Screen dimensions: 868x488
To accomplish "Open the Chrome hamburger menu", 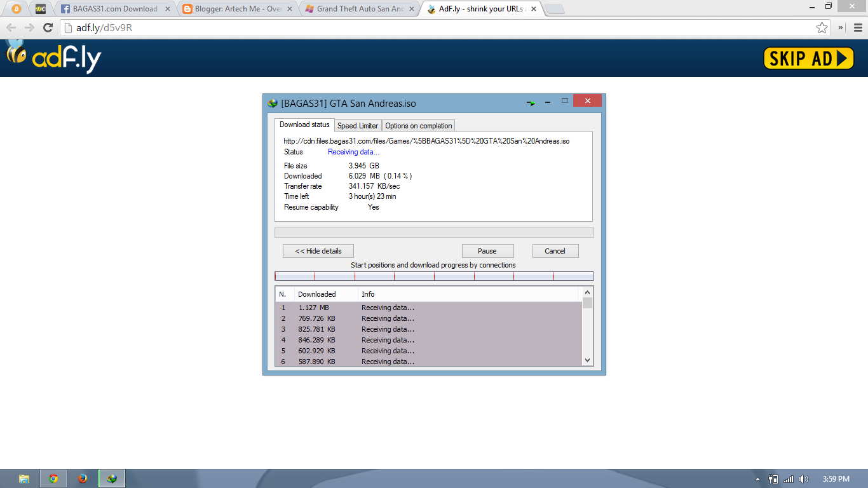I will point(857,27).
